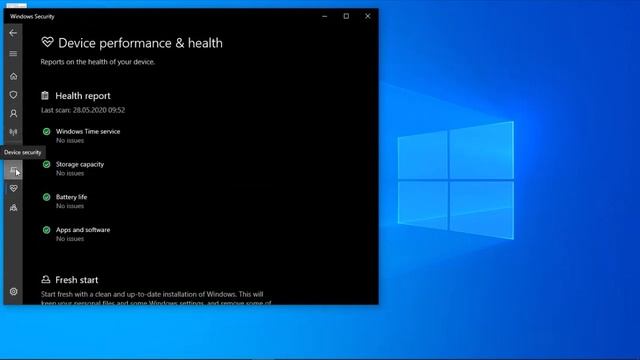Close the Windows Security window

pos(368,16)
